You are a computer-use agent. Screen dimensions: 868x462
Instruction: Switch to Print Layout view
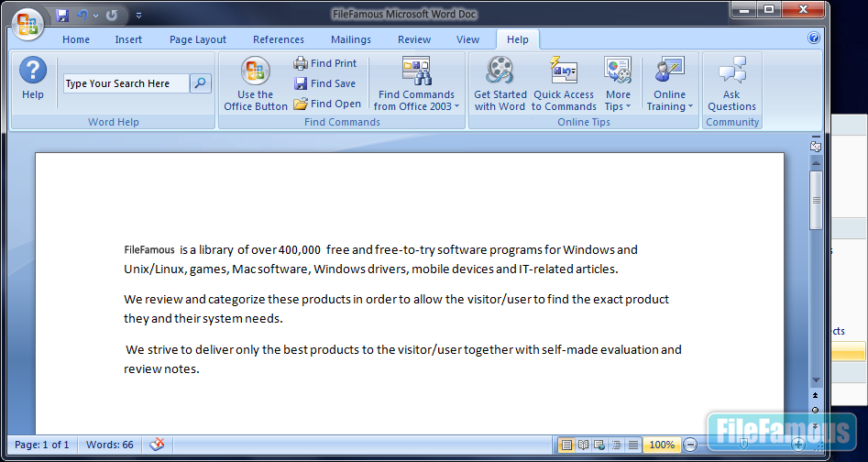pyautogui.click(x=566, y=445)
